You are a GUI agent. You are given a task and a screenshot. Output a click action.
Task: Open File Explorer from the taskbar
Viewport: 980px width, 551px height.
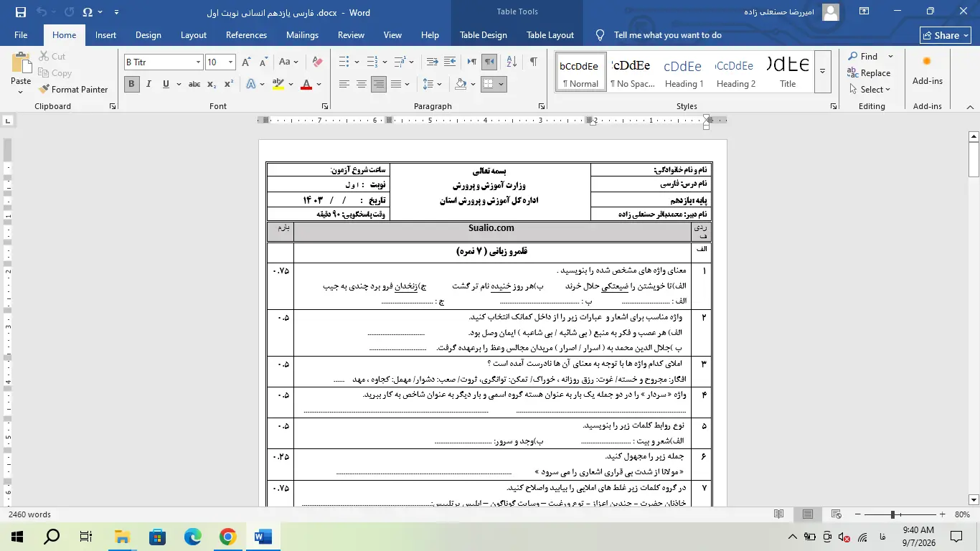(122, 537)
